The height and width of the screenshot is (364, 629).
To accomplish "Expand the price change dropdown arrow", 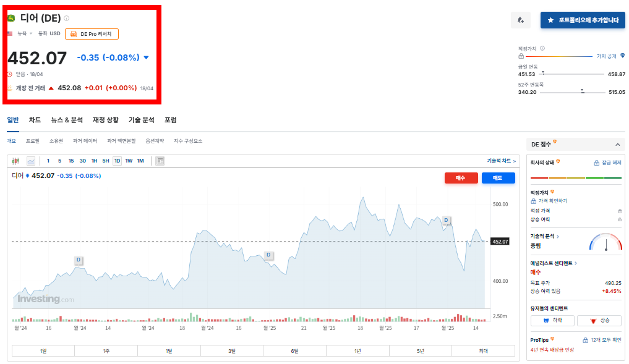I will click(147, 57).
